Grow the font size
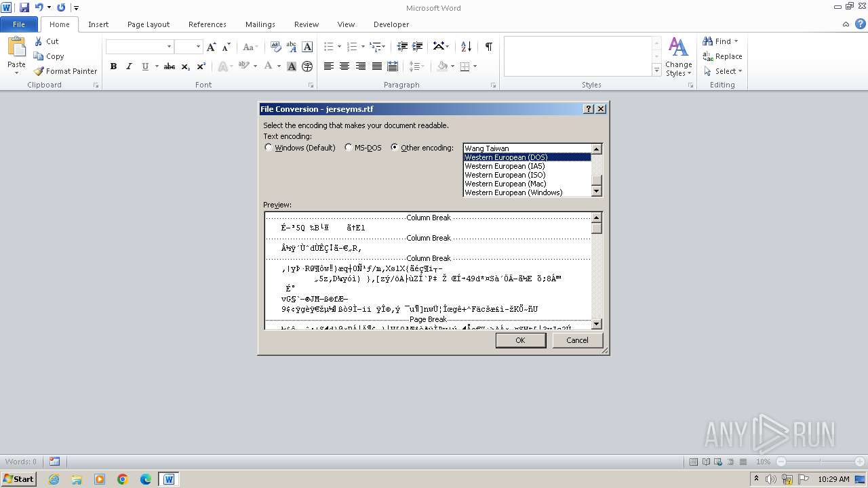This screenshot has width=868, height=488. tap(212, 47)
